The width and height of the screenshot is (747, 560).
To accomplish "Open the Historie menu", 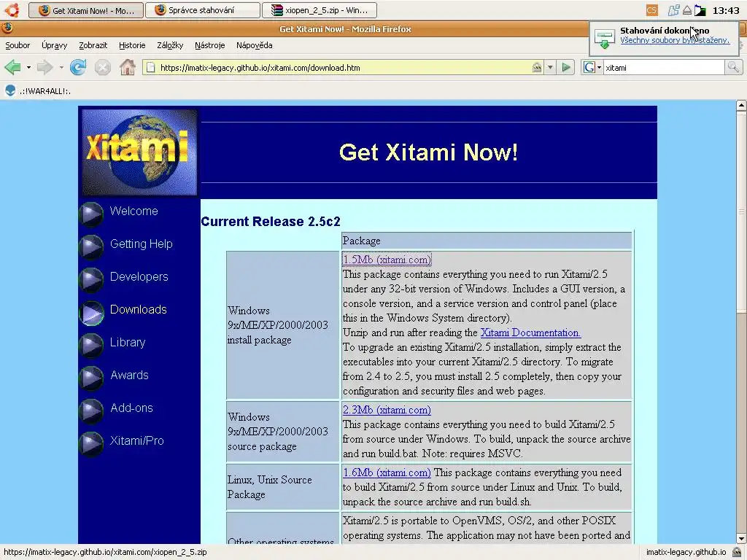I will click(x=132, y=45).
